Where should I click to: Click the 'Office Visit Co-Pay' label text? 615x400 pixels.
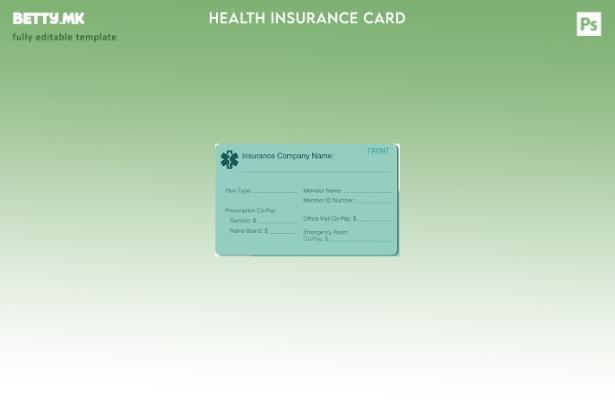point(327,218)
